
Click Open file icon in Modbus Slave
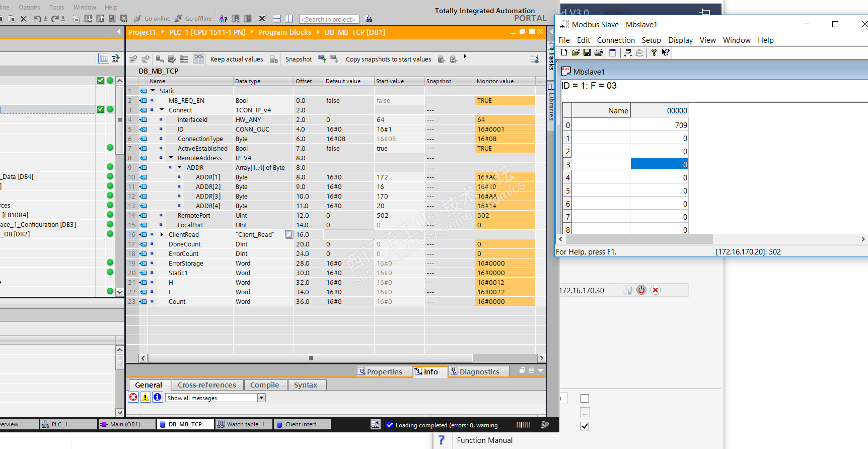(x=575, y=52)
